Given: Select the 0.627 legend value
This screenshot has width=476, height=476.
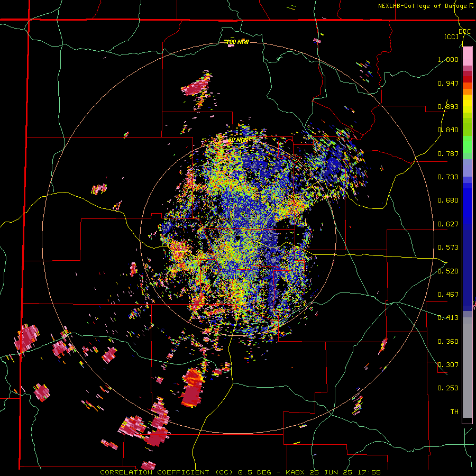Looking at the screenshot, I should [x=448, y=224].
